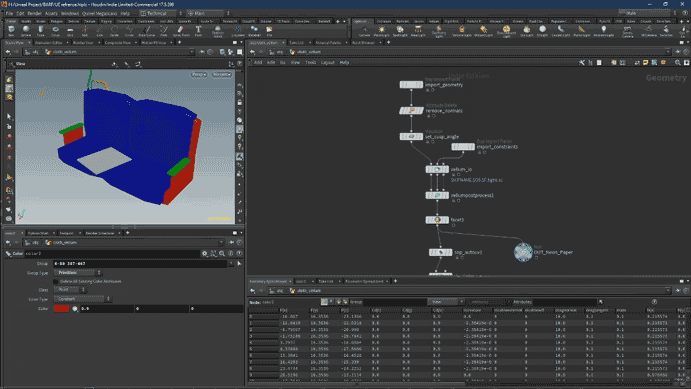Screen dimensions: 691x389
Task: Click the obj path button in parameter pane
Action: coord(33,242)
